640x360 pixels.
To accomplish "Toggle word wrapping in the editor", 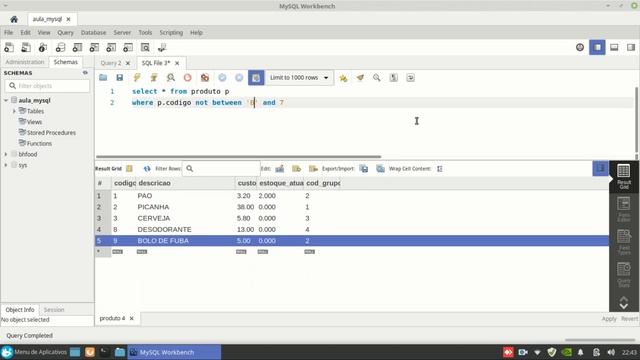I will pyautogui.click(x=411, y=78).
